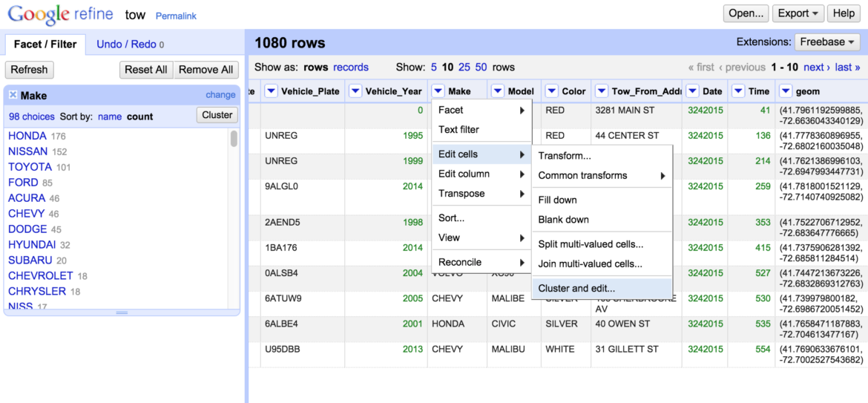Click the Cluster button in Make facet

click(x=217, y=115)
